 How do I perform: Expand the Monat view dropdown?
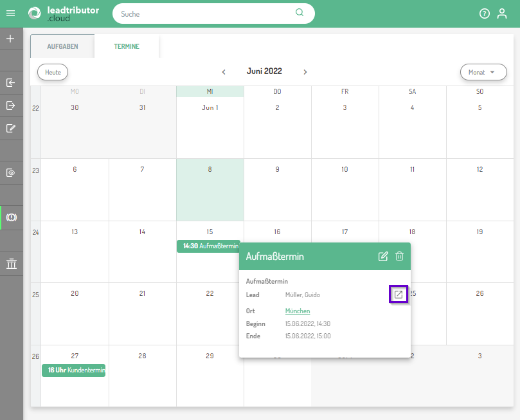click(x=483, y=72)
